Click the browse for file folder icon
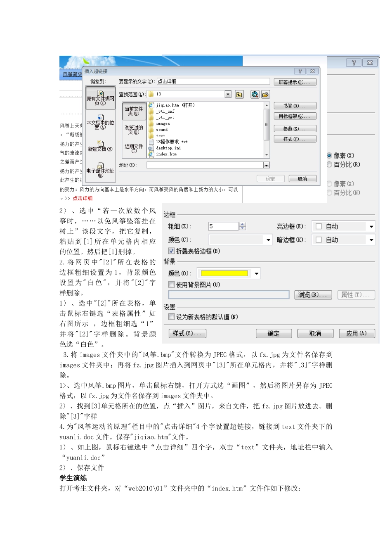 tap(265, 95)
